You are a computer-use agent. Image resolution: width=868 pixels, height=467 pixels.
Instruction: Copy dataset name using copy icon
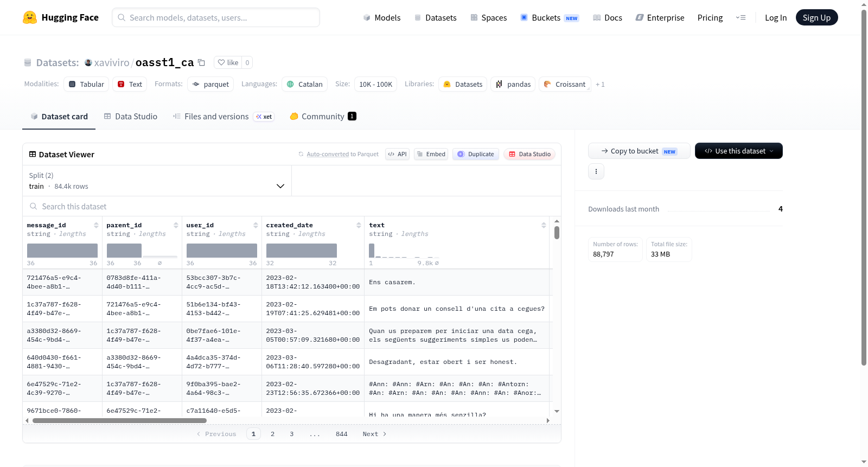[201, 62]
